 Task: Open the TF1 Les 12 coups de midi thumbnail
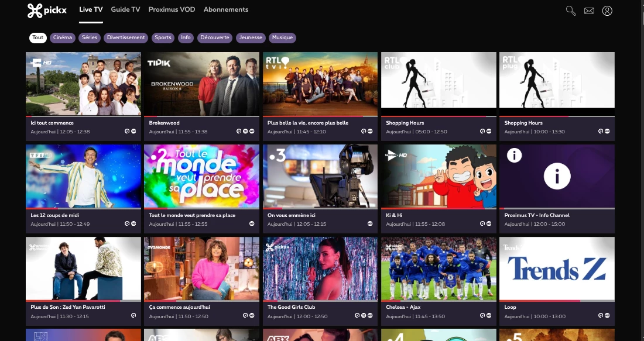tap(83, 176)
